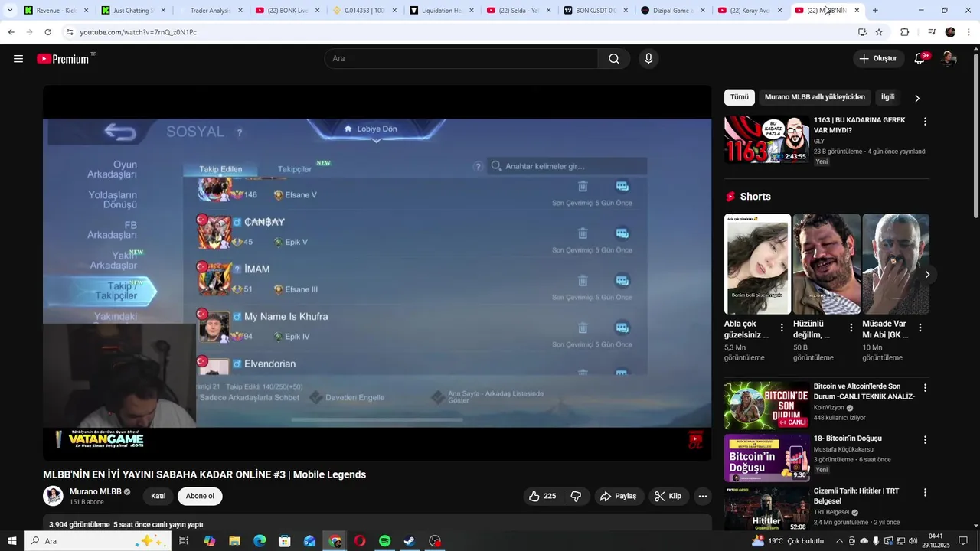
Task: Adjust volume via taskbar speaker icon
Action: [913, 541]
